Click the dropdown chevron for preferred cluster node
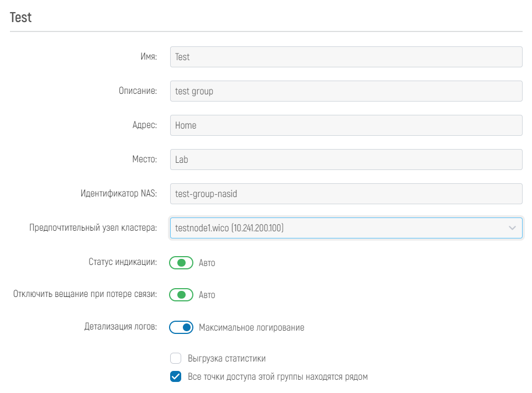 [512, 228]
